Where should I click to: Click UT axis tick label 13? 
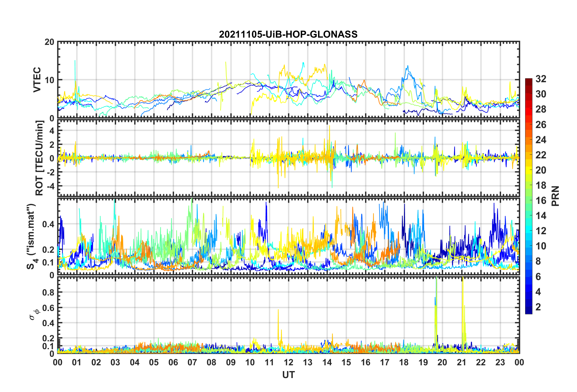point(308,362)
